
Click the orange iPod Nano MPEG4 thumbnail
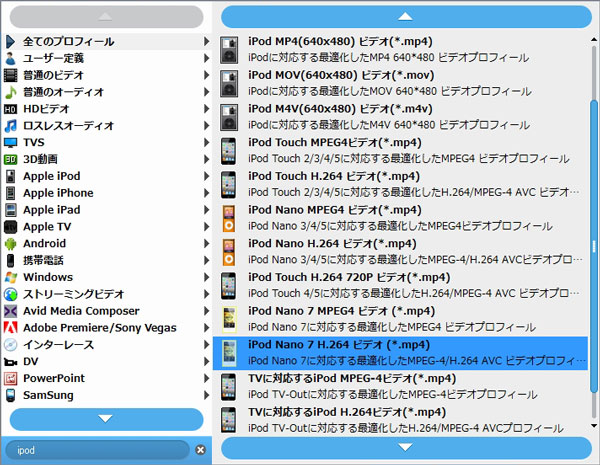pos(229,218)
